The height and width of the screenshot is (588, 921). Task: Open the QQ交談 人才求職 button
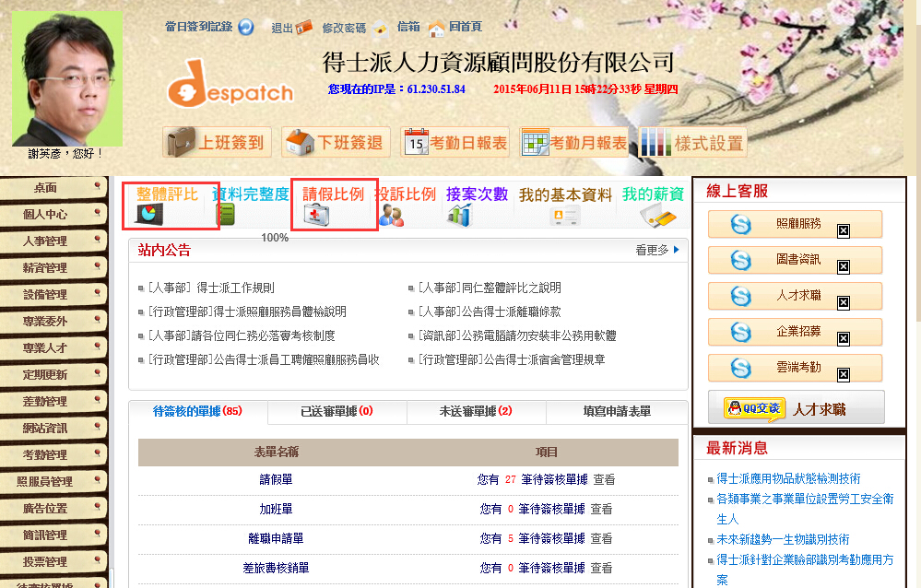(796, 407)
